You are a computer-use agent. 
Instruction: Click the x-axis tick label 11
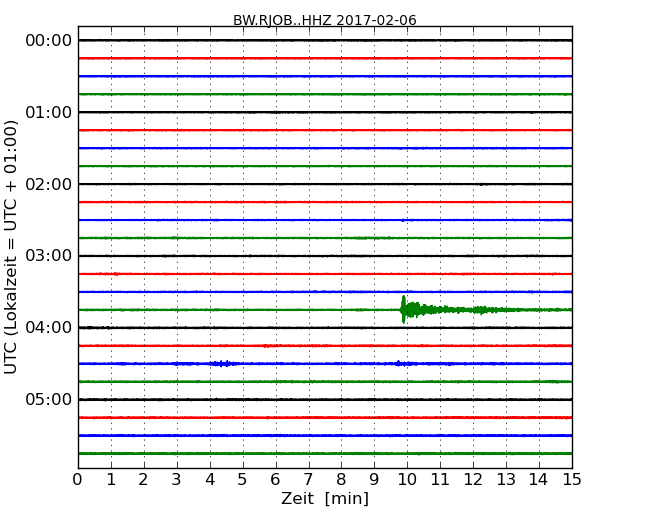[440, 480]
